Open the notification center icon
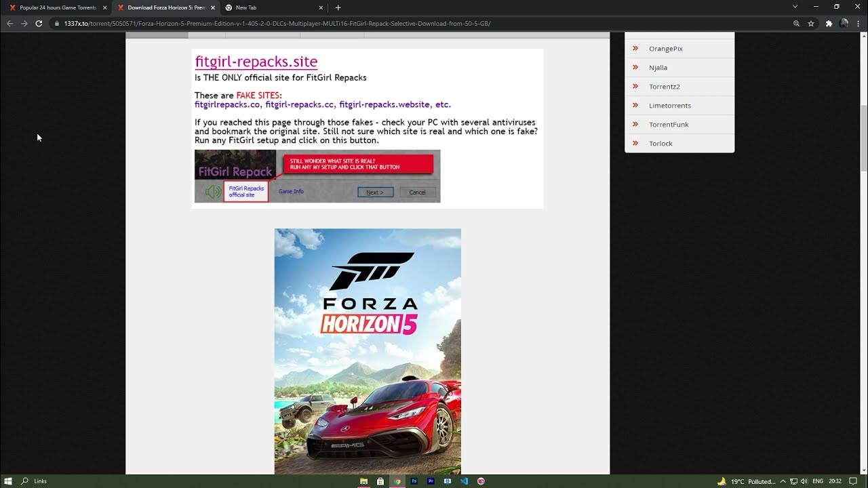 pyautogui.click(x=853, y=481)
